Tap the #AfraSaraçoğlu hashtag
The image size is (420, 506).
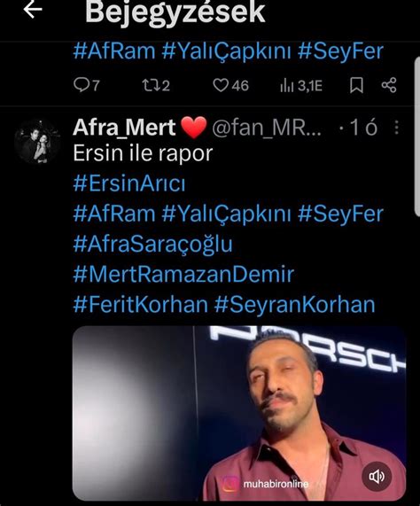point(152,245)
